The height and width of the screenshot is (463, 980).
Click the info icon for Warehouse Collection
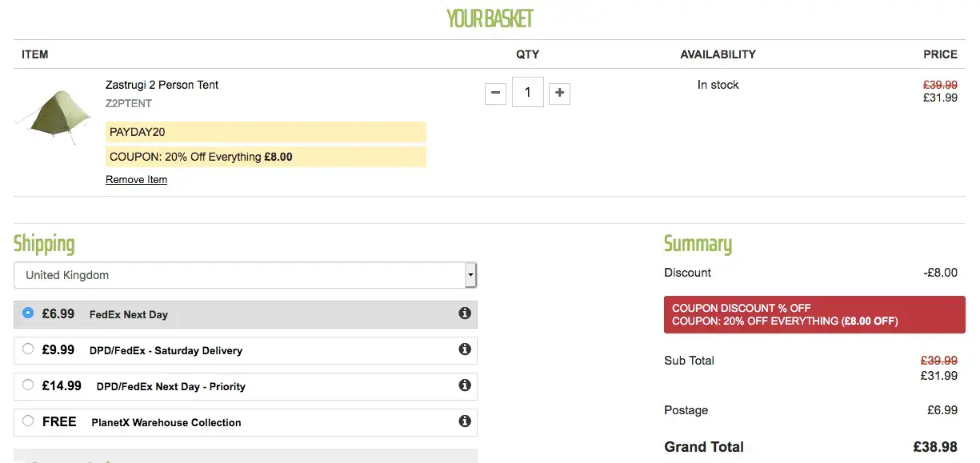click(464, 421)
